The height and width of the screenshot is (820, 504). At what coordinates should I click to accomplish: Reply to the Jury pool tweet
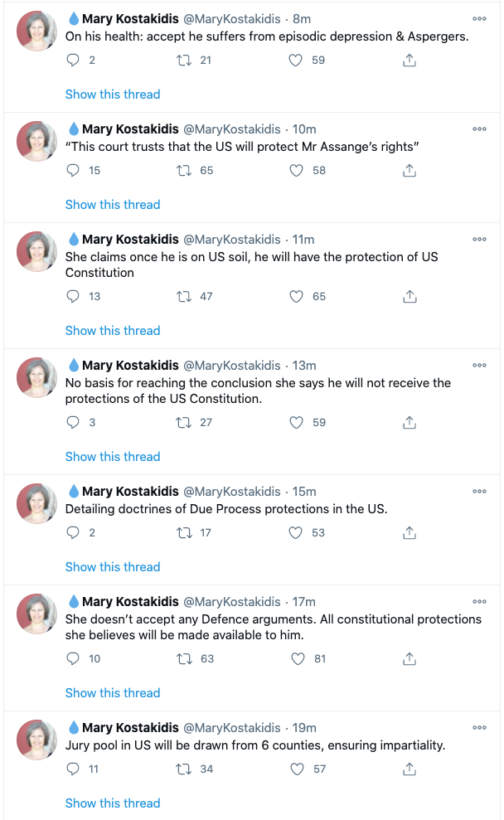(x=73, y=769)
